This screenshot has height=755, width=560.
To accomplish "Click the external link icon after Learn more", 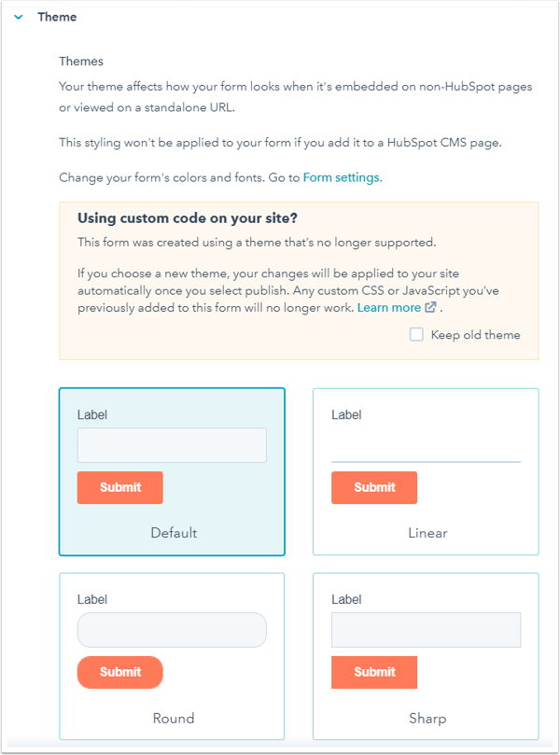I will pos(430,307).
